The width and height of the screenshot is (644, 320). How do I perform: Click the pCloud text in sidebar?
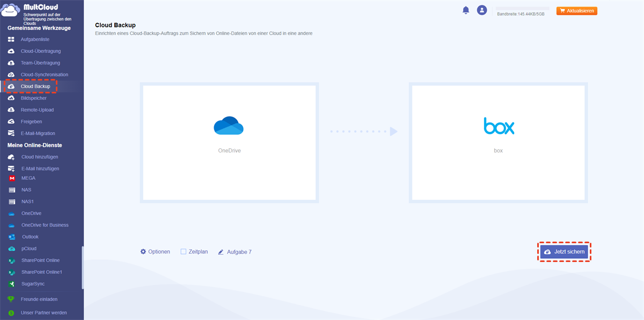tap(29, 249)
